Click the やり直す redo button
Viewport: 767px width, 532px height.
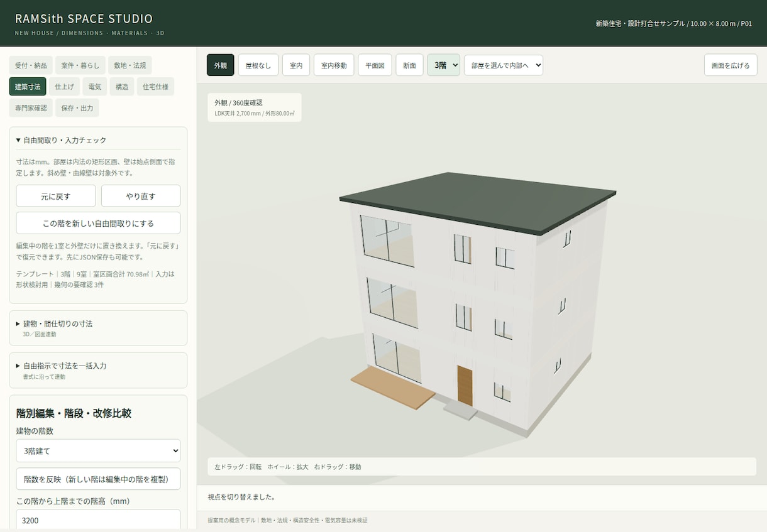tap(141, 196)
